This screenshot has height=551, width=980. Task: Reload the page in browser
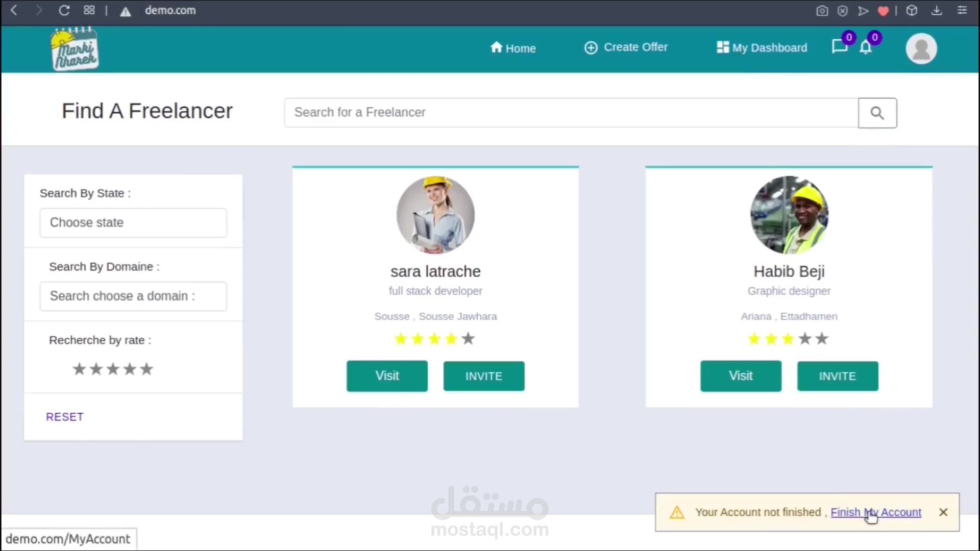[64, 10]
